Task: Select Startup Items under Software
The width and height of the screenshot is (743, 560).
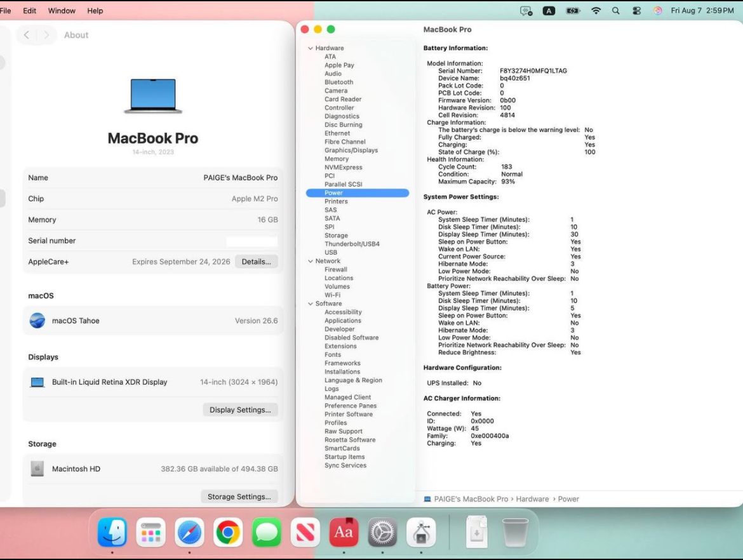Action: pyautogui.click(x=344, y=457)
